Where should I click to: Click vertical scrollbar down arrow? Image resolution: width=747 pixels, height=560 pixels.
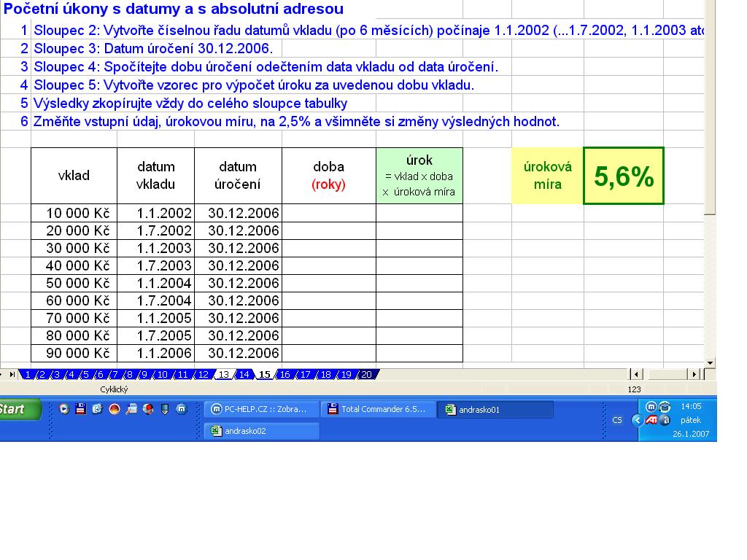pyautogui.click(x=710, y=363)
